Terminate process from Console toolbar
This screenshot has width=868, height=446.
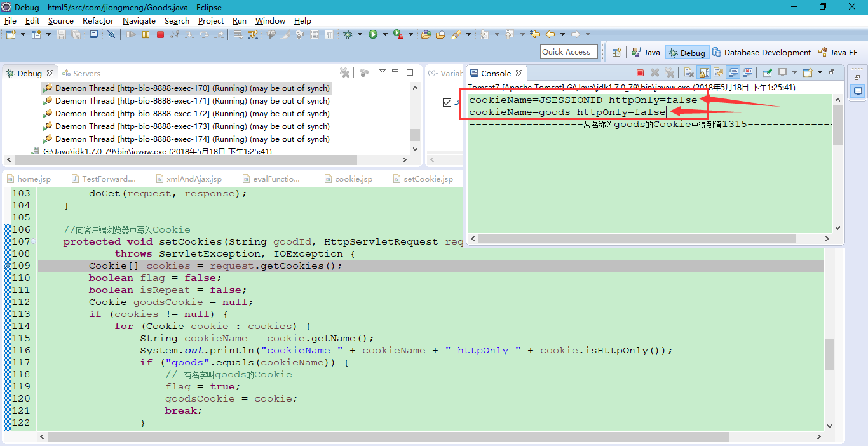pos(640,72)
